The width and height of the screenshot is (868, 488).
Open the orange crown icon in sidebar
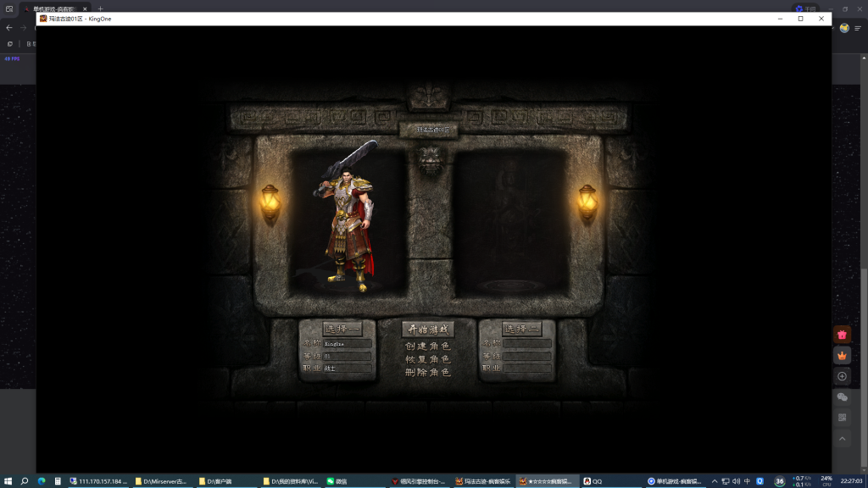coord(842,356)
